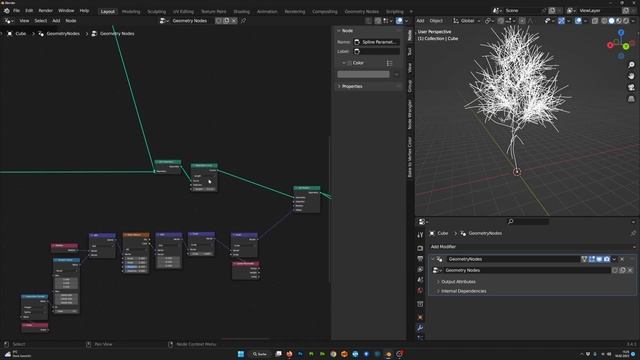Open the Node Wrangler sidebar tab
The image size is (640, 360).
(410, 115)
